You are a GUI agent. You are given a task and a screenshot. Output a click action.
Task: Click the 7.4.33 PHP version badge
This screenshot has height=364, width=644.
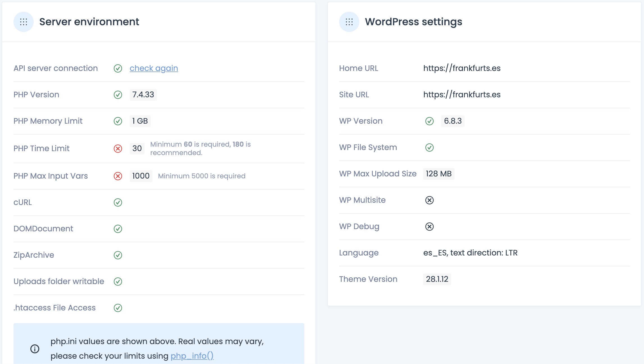coord(143,95)
